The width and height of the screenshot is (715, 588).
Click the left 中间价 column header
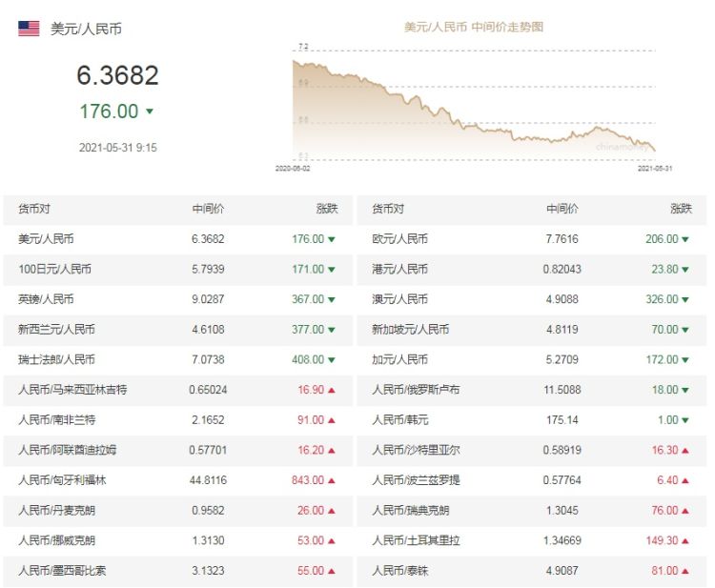point(208,209)
